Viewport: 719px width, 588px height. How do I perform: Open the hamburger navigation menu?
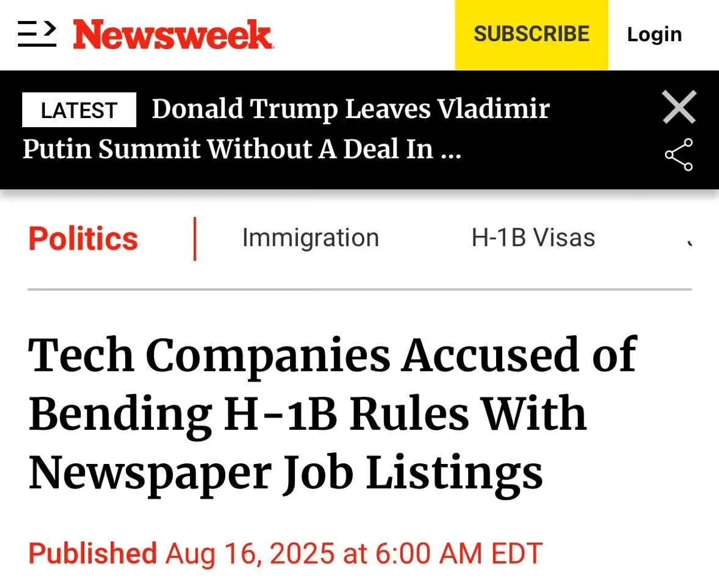click(x=37, y=35)
